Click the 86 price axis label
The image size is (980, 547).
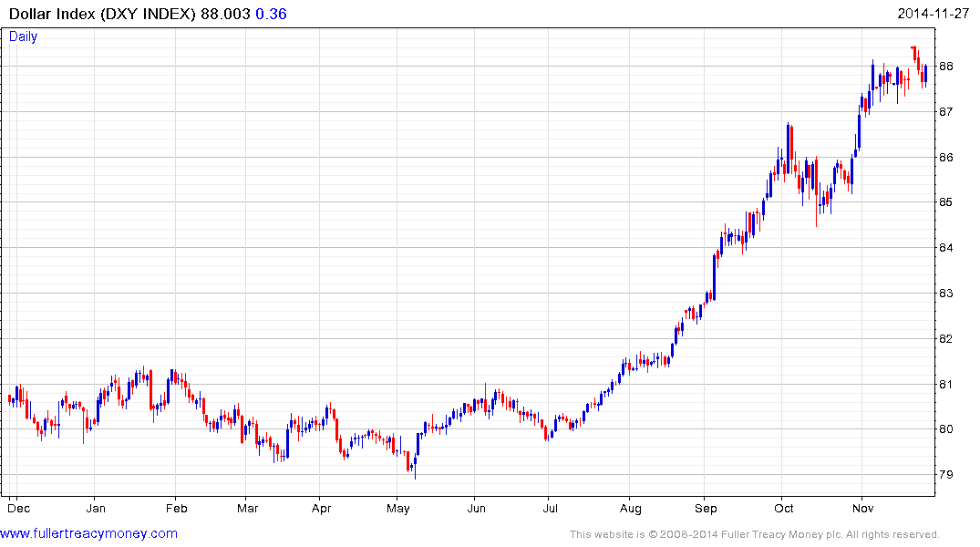[x=946, y=158]
